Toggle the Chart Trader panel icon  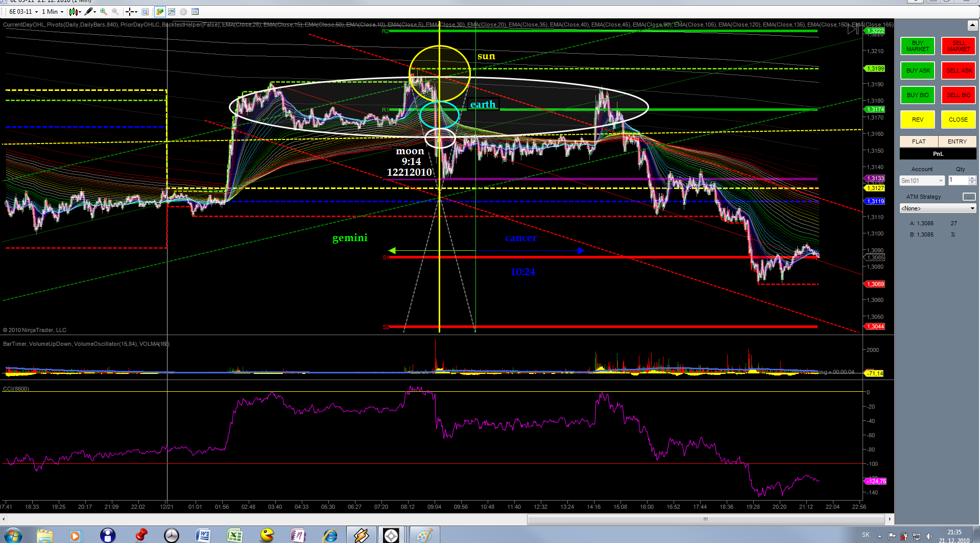[x=160, y=12]
